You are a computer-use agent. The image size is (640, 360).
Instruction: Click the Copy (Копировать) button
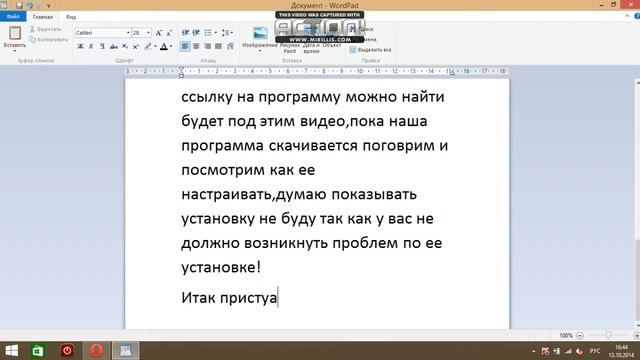[x=49, y=40]
